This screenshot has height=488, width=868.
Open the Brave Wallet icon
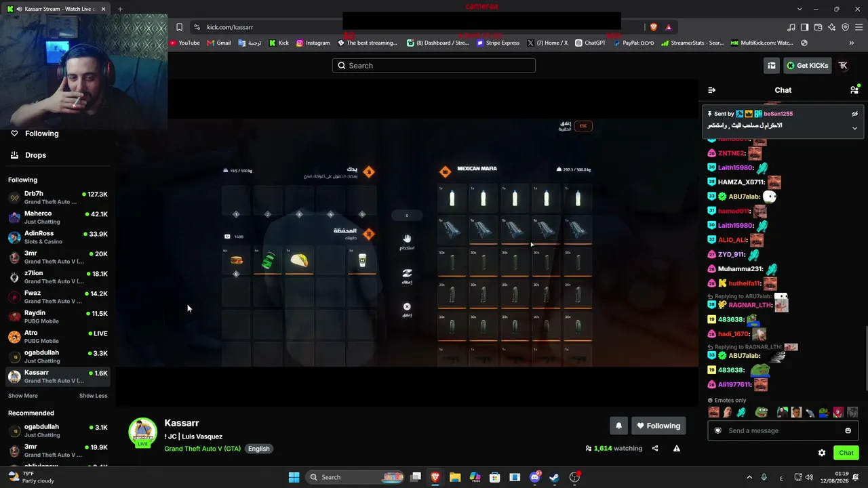point(818,27)
